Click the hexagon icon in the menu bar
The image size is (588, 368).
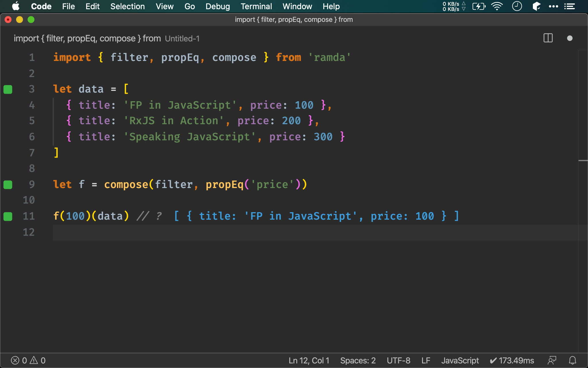pos(536,6)
